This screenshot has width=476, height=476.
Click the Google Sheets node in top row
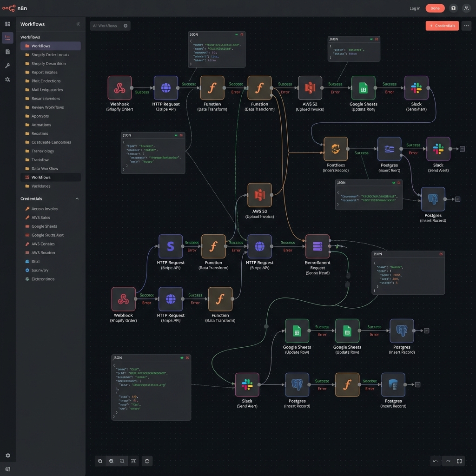click(x=363, y=88)
